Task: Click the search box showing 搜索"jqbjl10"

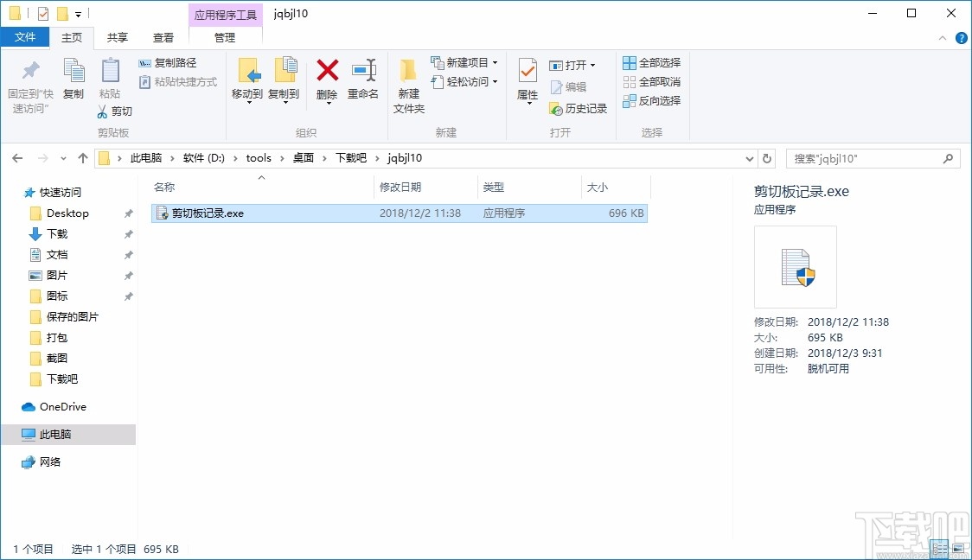Action: tap(865, 158)
